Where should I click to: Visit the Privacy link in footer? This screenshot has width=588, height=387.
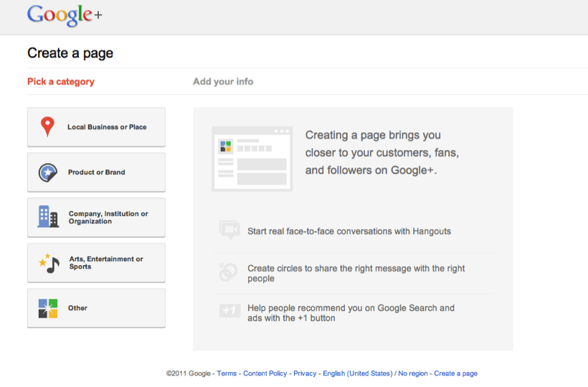[305, 373]
